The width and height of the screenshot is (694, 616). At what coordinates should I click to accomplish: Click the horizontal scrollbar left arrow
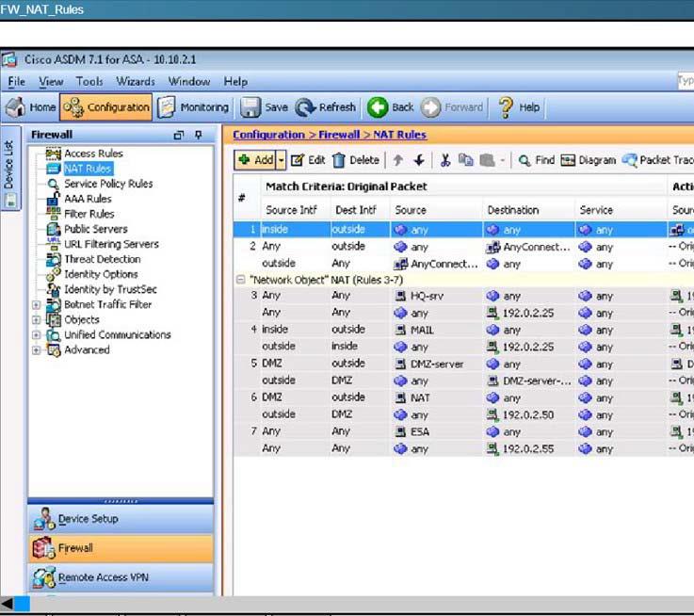(8, 603)
